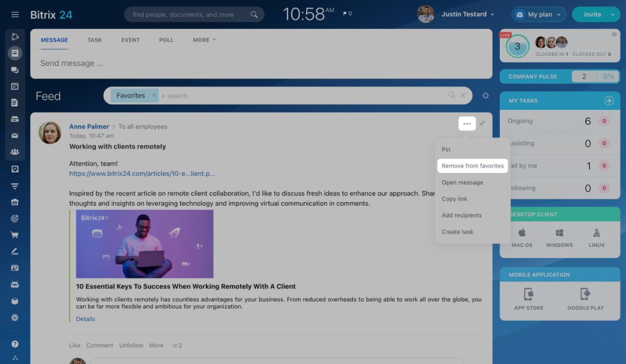Screen dimensions: 626x364
Task: Click Comment under the post
Action: (x=100, y=345)
